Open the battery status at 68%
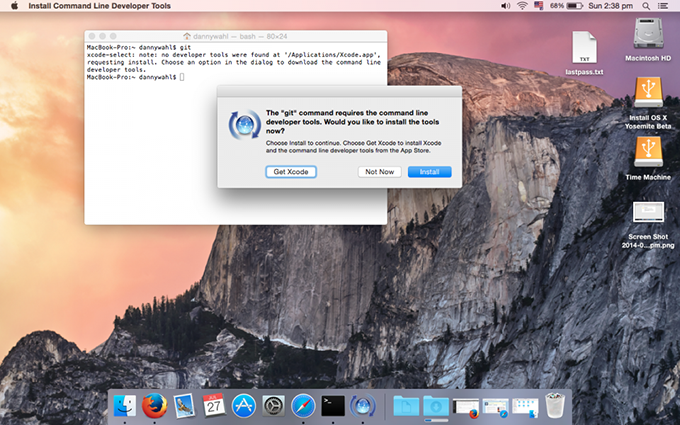Viewport: 680px width, 425px height. coord(566,6)
